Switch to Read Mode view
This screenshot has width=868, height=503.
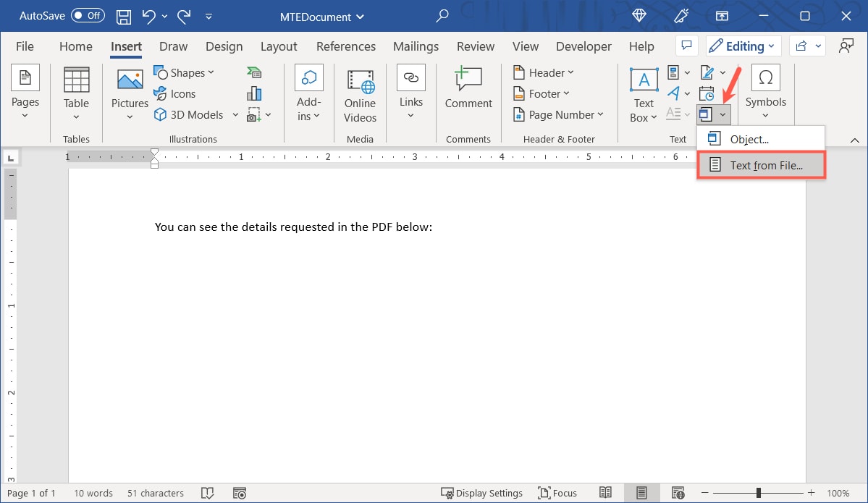[606, 493]
